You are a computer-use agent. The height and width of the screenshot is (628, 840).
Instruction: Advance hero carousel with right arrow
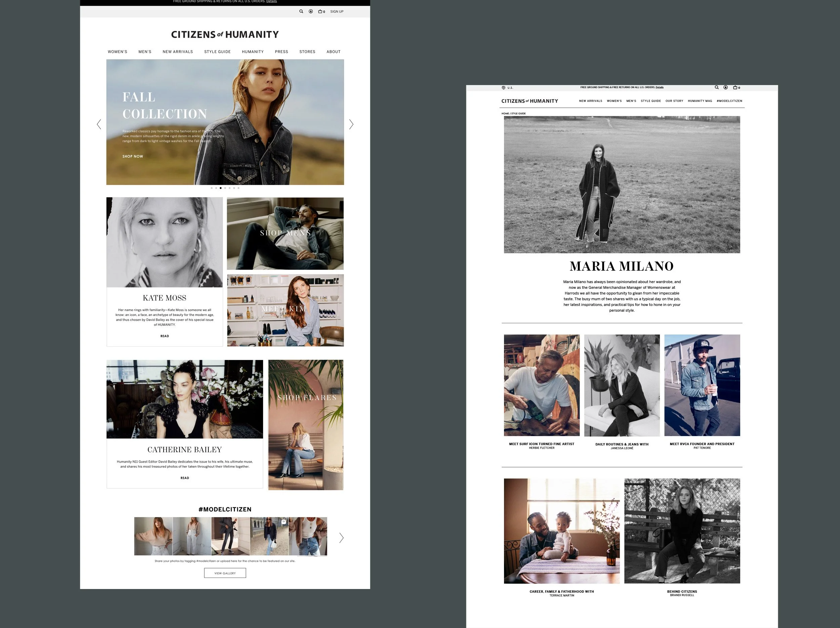pos(351,124)
